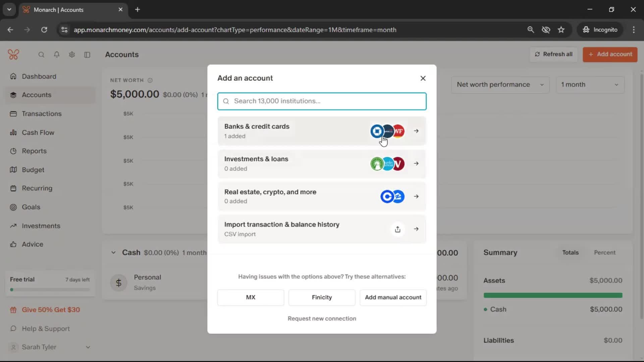The width and height of the screenshot is (644, 362).
Task: Click the Add manual account button
Action: (x=393, y=297)
